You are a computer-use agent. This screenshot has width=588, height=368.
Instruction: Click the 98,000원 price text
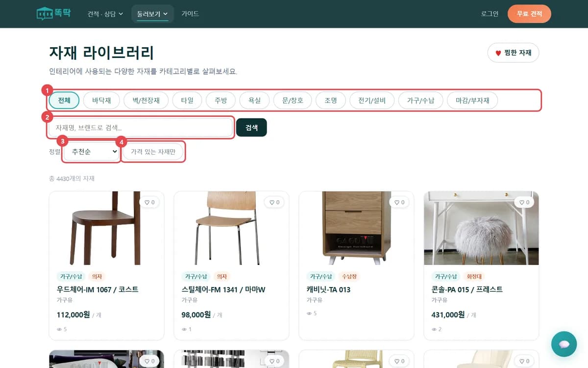[196, 315]
